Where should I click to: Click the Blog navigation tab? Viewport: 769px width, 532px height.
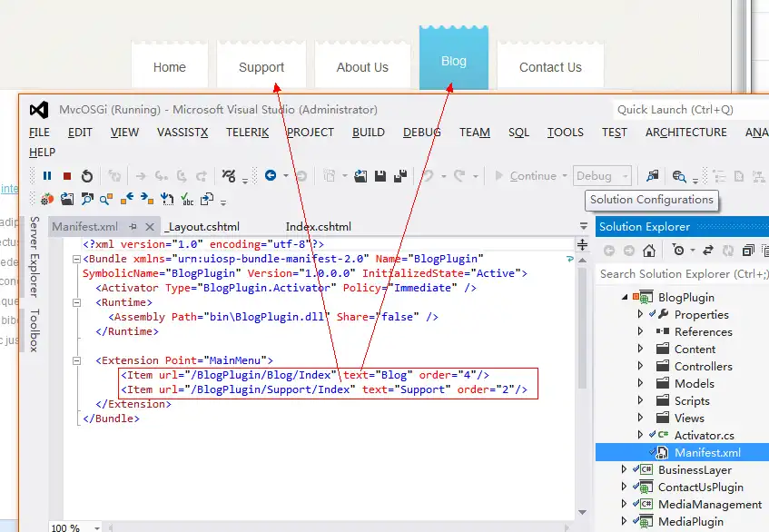coord(454,60)
